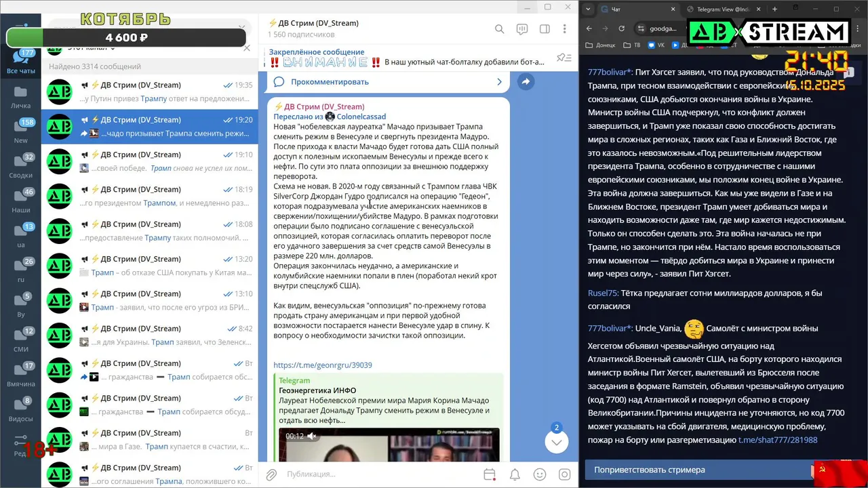The width and height of the screenshot is (868, 488).
Task: Go forward in the browser
Action: pyautogui.click(x=606, y=28)
